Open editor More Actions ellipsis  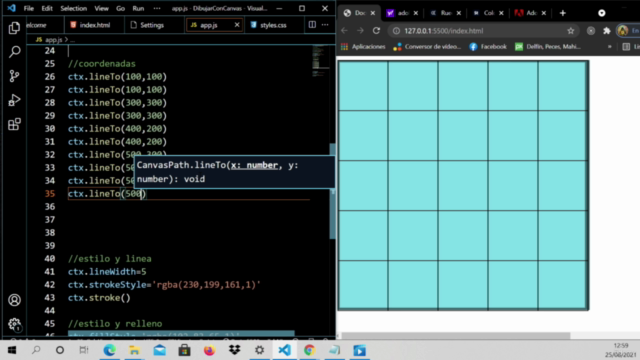(325, 25)
